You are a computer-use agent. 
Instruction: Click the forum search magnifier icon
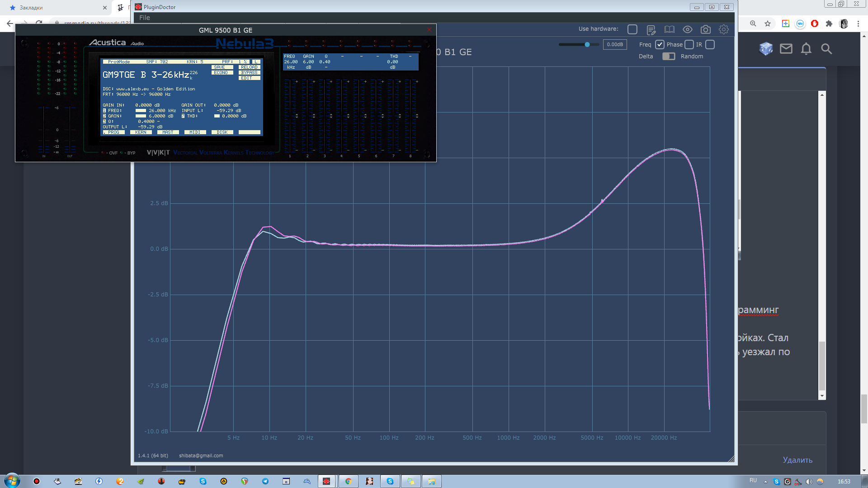826,49
